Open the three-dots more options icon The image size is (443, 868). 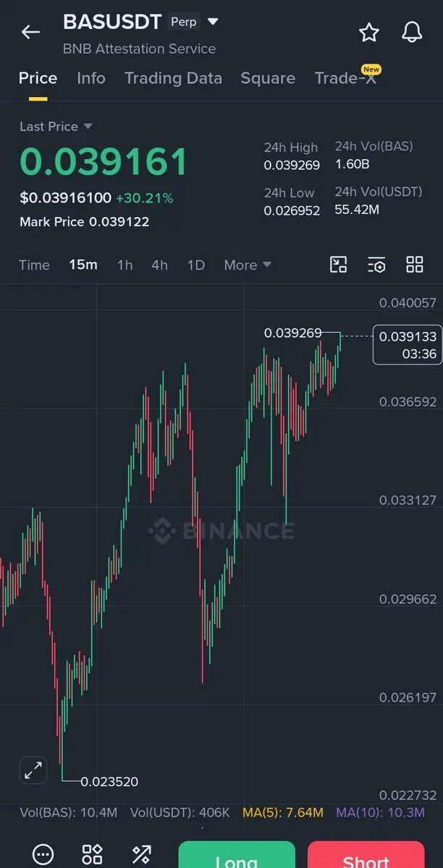(x=43, y=854)
